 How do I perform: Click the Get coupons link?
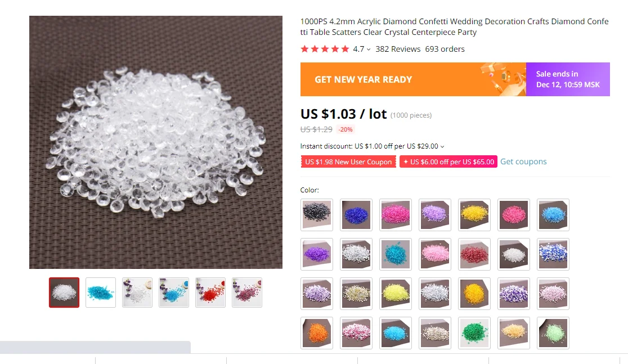pyautogui.click(x=523, y=161)
